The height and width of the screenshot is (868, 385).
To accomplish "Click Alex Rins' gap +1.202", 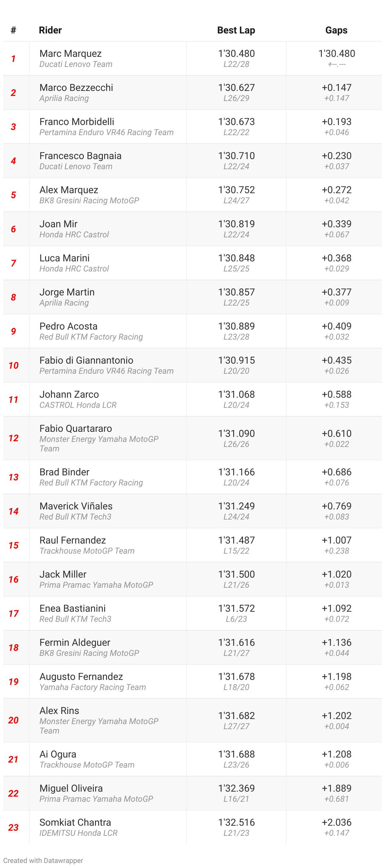I will tap(336, 715).
